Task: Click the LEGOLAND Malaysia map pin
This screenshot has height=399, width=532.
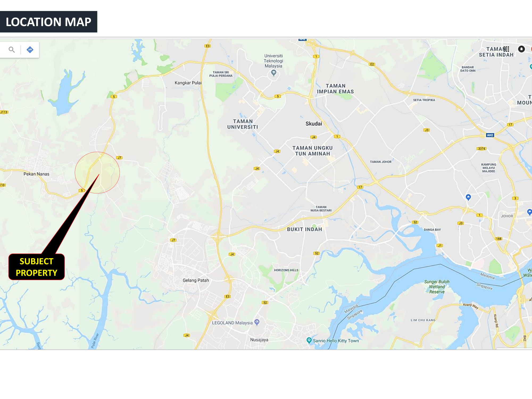Action: [x=257, y=322]
